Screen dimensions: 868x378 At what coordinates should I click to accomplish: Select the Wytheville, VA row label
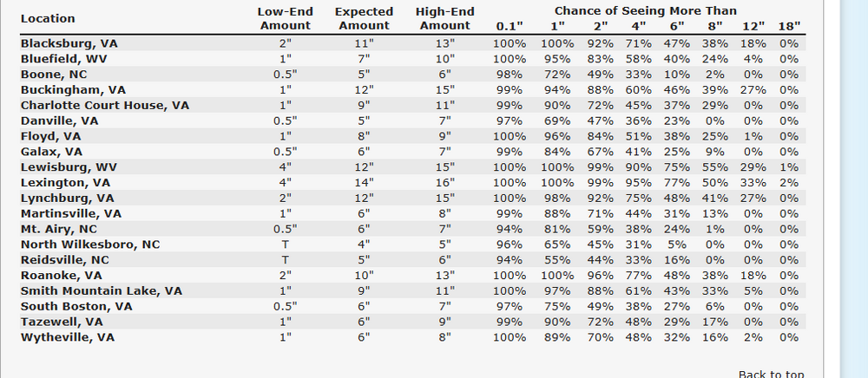click(67, 337)
